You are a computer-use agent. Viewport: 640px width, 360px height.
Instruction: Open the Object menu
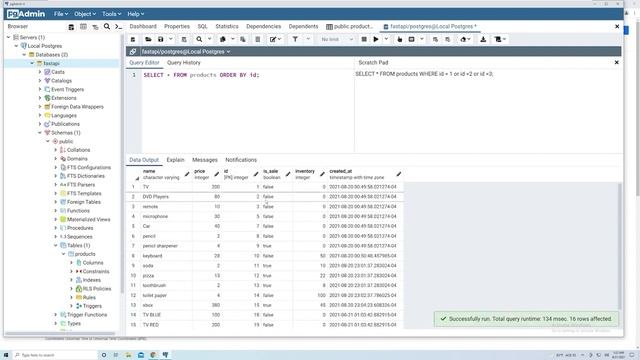click(85, 14)
